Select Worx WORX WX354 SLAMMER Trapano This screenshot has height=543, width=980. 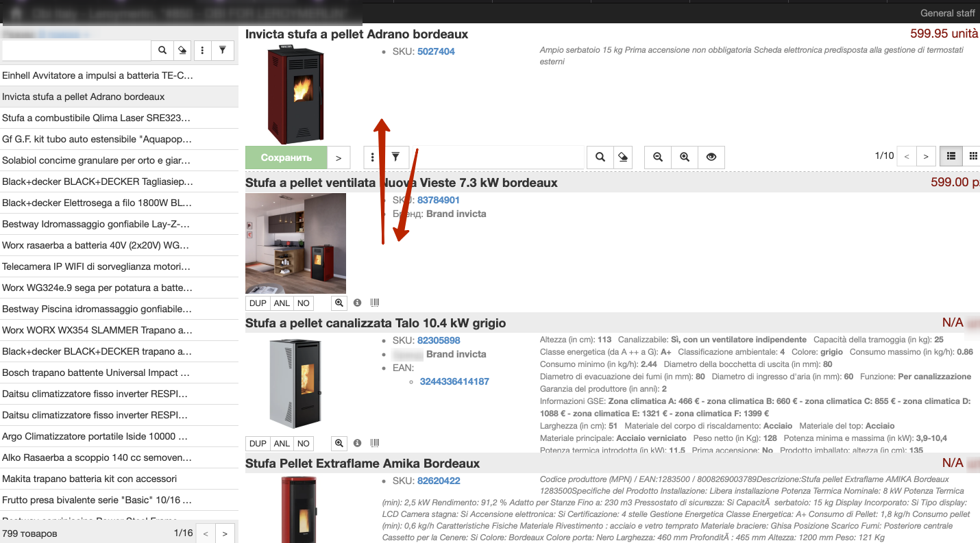pos(119,330)
